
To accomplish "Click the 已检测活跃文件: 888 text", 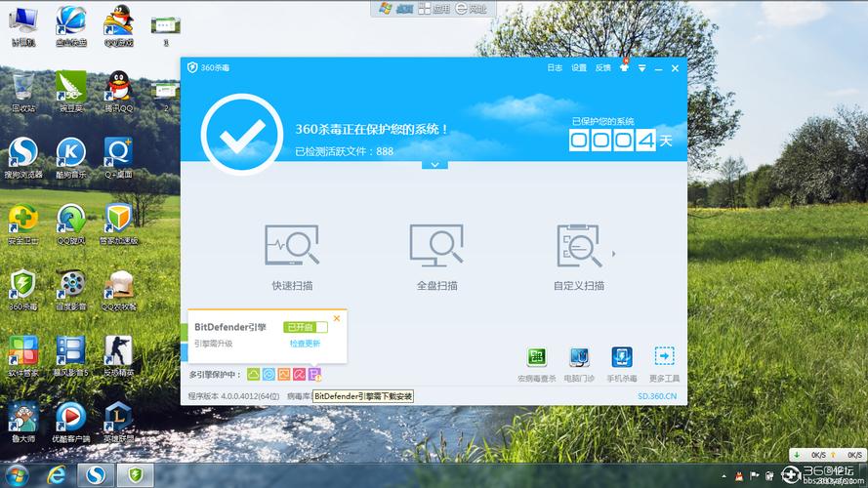I will tap(345, 151).
